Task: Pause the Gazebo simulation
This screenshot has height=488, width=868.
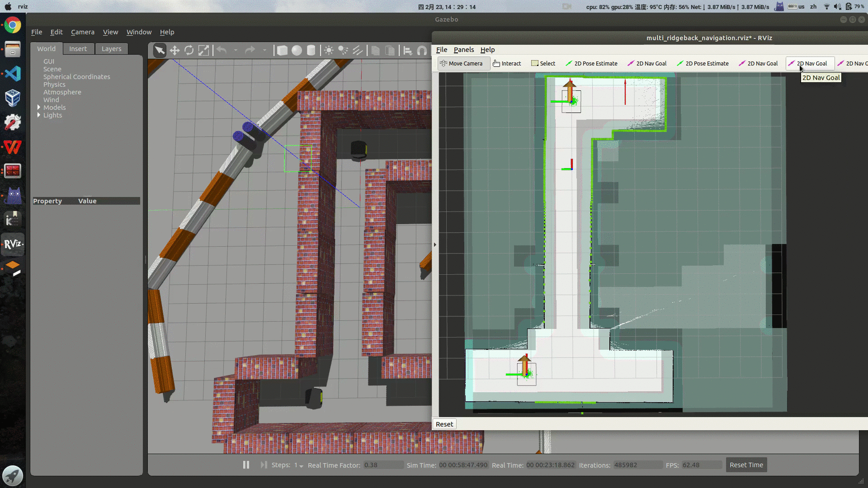Action: coord(246,465)
